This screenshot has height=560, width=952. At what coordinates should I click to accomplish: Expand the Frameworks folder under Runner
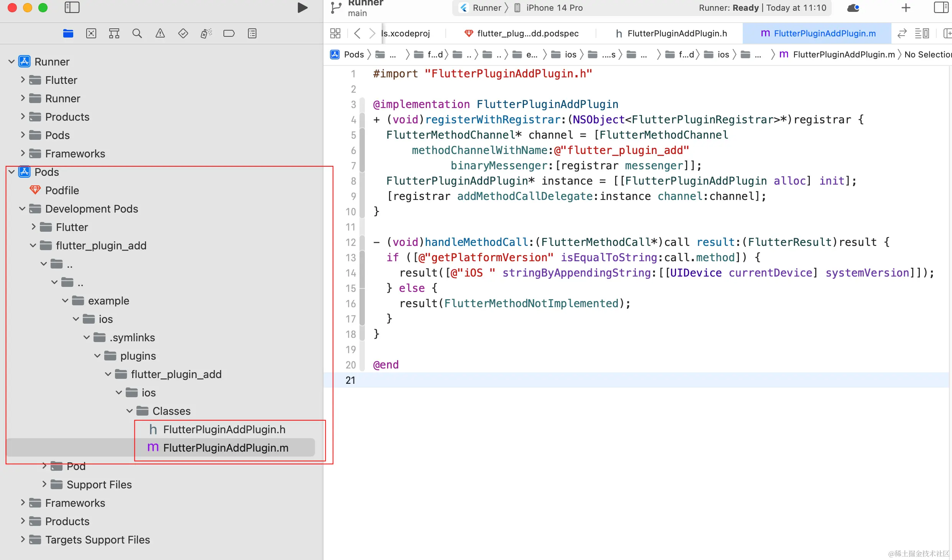pyautogui.click(x=23, y=154)
